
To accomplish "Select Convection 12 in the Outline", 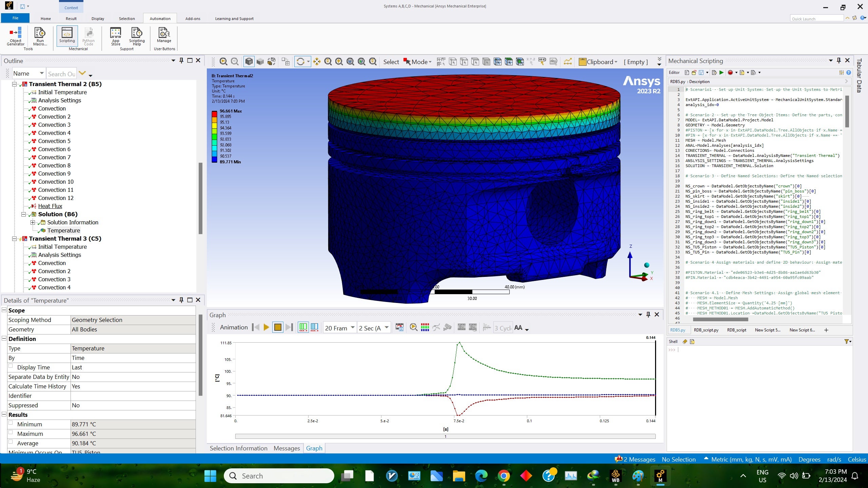I will pyautogui.click(x=56, y=198).
